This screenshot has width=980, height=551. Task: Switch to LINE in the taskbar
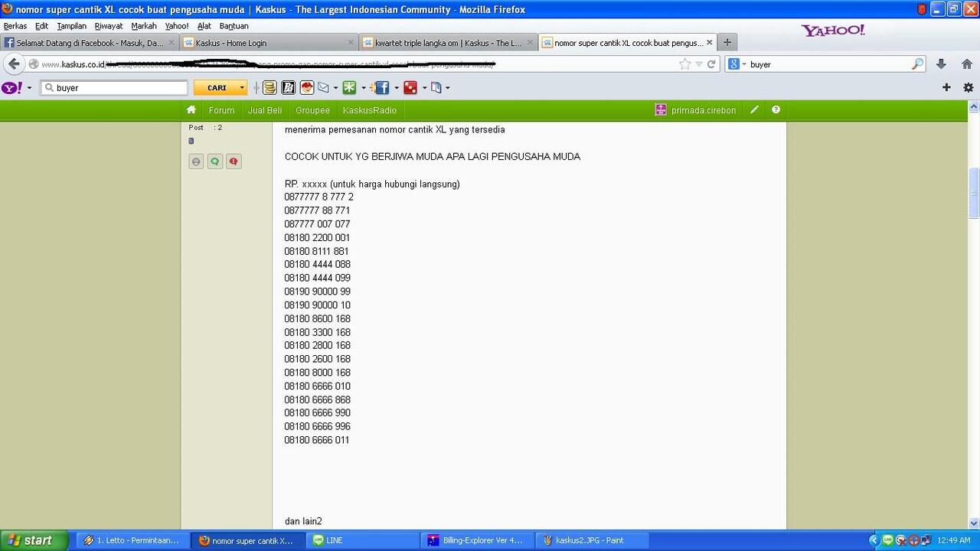tap(364, 540)
